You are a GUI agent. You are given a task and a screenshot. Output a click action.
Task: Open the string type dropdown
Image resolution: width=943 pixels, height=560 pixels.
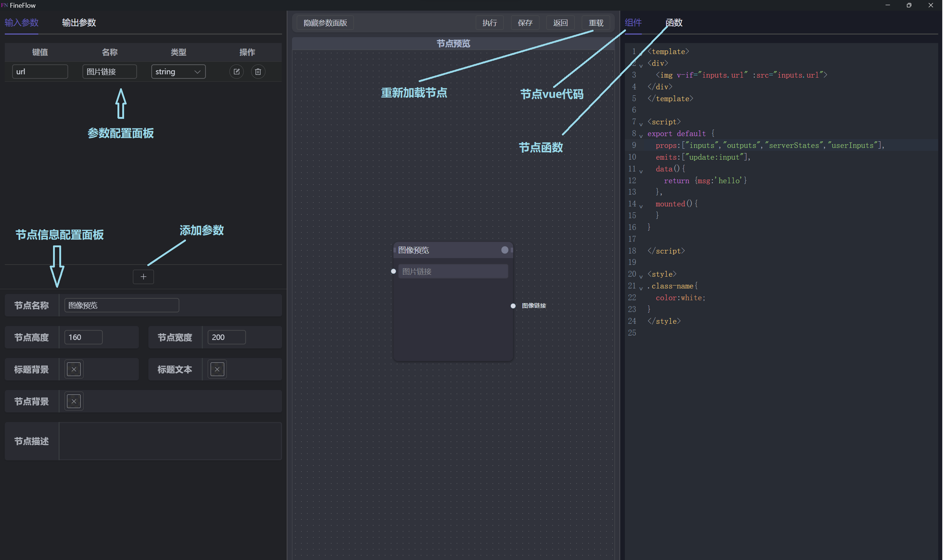178,72
